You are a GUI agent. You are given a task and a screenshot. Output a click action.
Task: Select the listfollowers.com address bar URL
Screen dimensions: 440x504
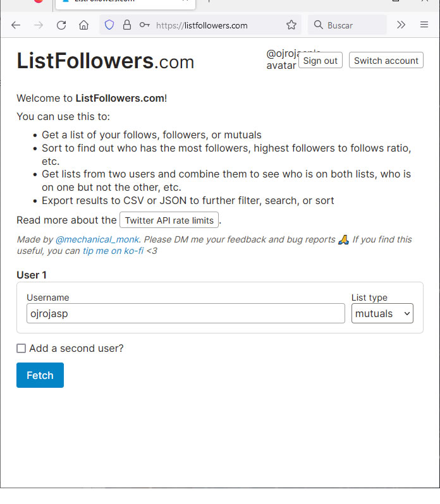[x=202, y=25]
